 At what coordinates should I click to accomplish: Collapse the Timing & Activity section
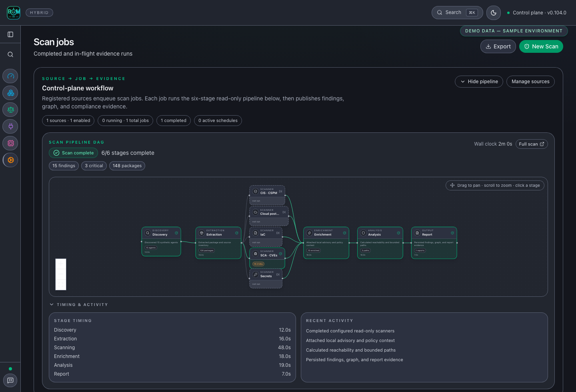(79, 305)
